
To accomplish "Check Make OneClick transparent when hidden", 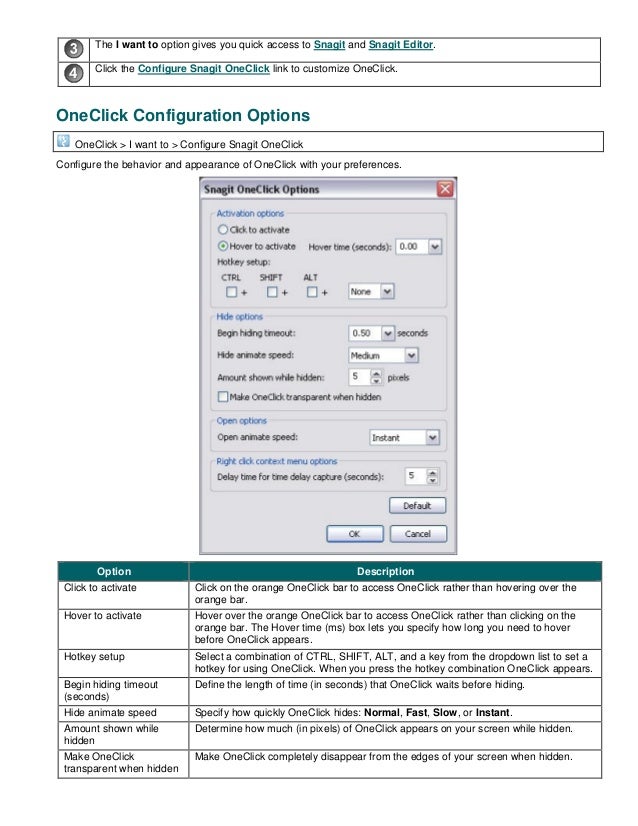I will tap(223, 397).
